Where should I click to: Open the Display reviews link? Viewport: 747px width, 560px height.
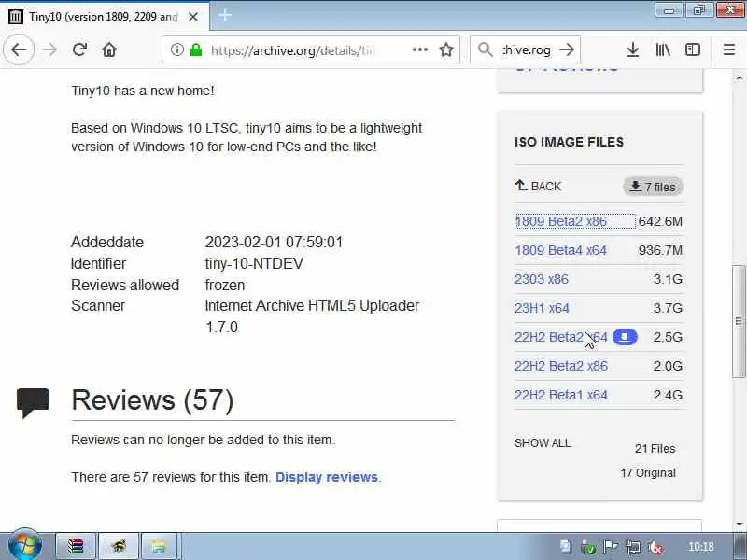326,477
